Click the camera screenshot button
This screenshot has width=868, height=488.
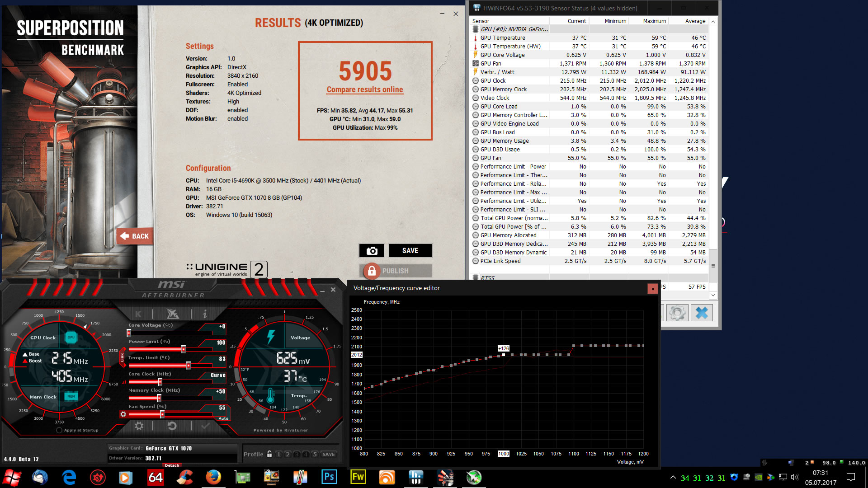372,251
